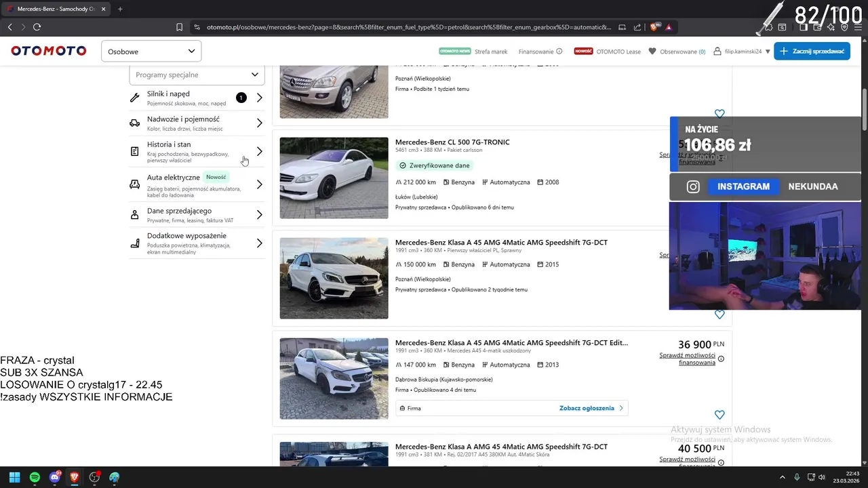Screen dimensions: 868x488
Task: Click electric car icon for Auta elektryczne
Action: click(x=134, y=184)
